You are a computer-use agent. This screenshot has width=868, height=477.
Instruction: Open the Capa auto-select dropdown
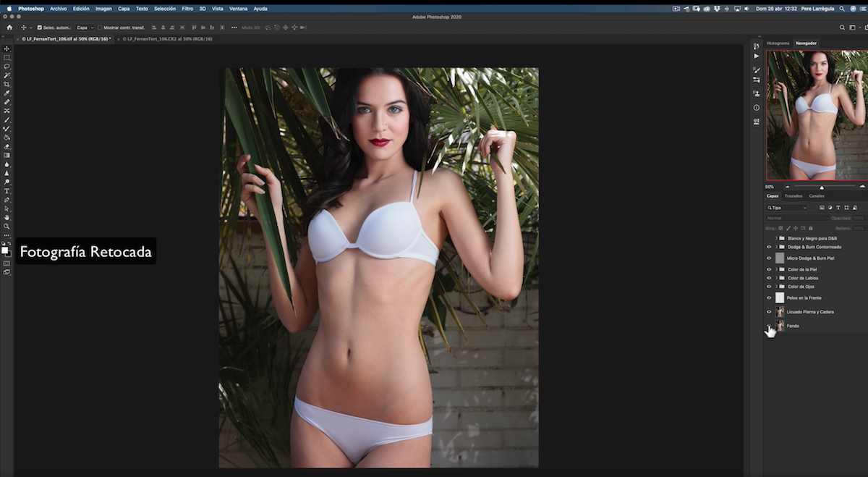(x=85, y=28)
